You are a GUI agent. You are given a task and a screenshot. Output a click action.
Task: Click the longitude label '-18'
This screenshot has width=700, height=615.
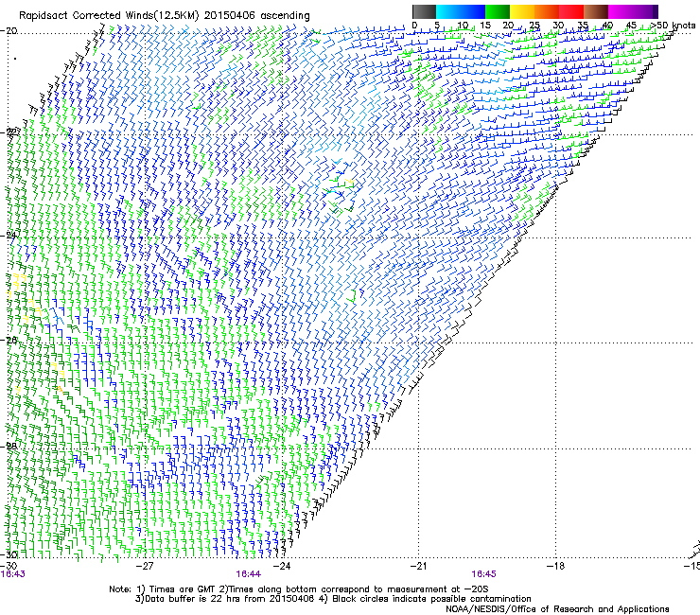coord(556,566)
